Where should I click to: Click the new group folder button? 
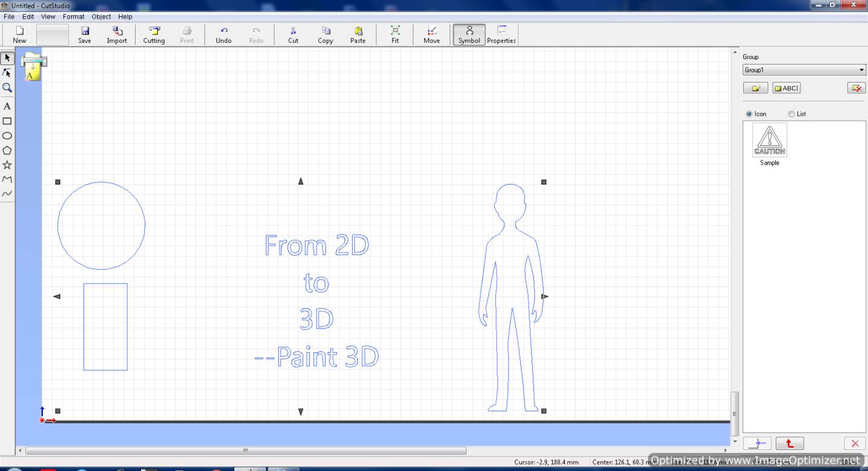[755, 88]
